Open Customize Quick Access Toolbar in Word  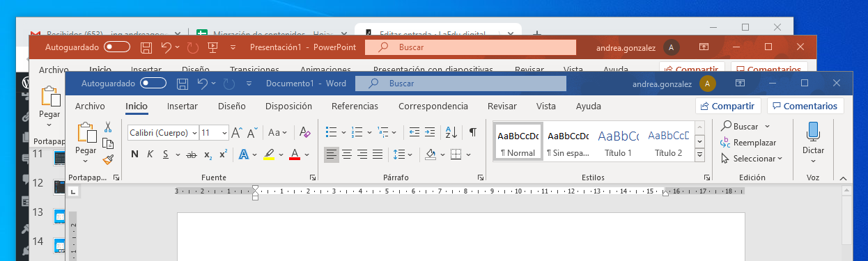click(x=249, y=84)
